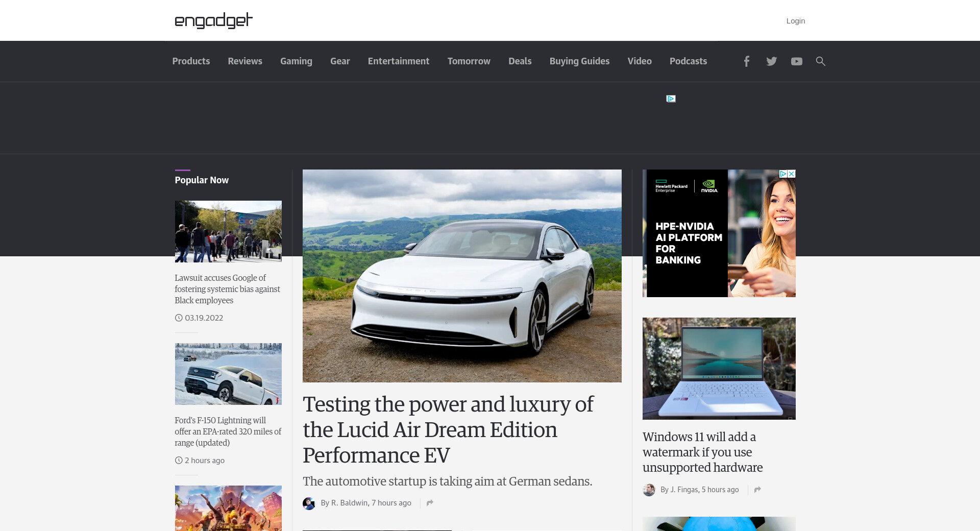Open Windows 11 watermark article headline
Image resolution: width=980 pixels, height=531 pixels.
pos(703,452)
